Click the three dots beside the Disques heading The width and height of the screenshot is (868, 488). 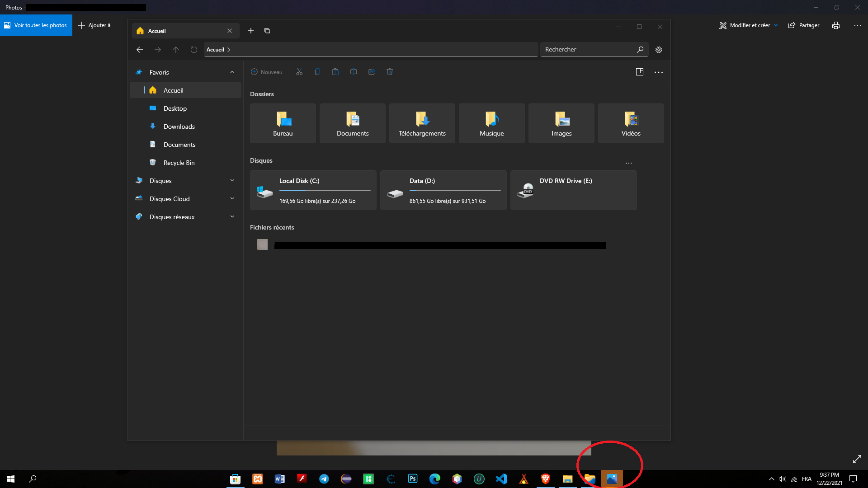click(x=629, y=163)
